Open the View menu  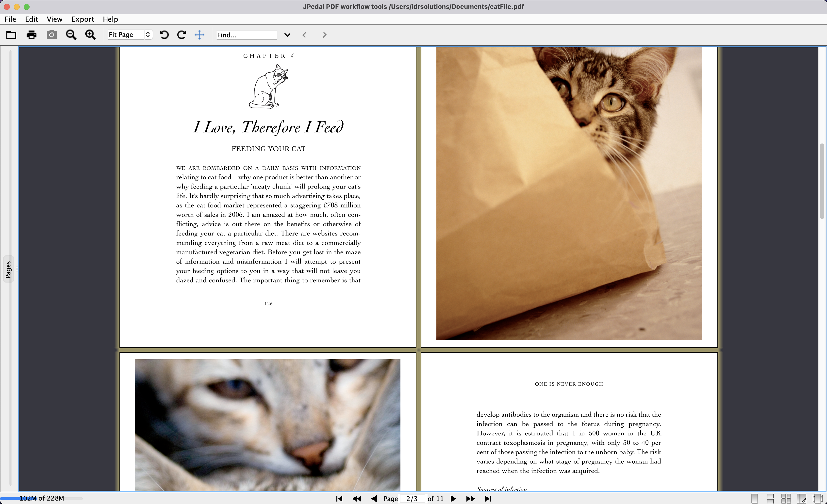(54, 19)
